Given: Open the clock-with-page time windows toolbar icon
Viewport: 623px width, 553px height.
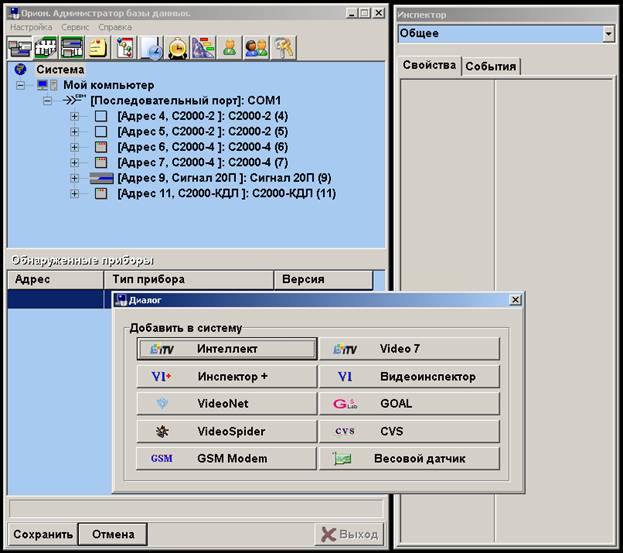Looking at the screenshot, I should [151, 46].
